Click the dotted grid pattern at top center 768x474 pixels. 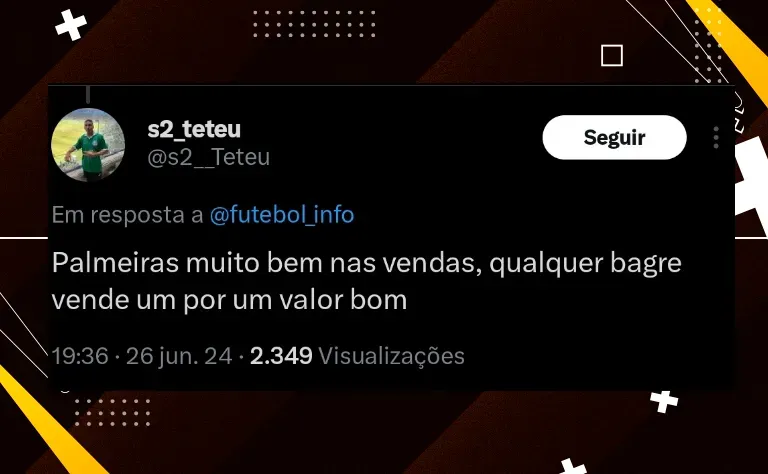(314, 24)
